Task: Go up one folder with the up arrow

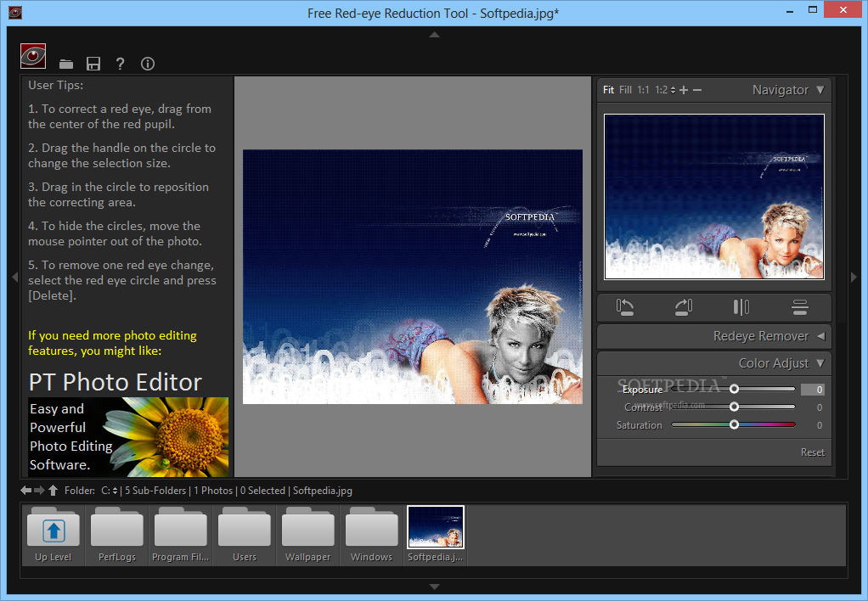Action: (x=54, y=491)
